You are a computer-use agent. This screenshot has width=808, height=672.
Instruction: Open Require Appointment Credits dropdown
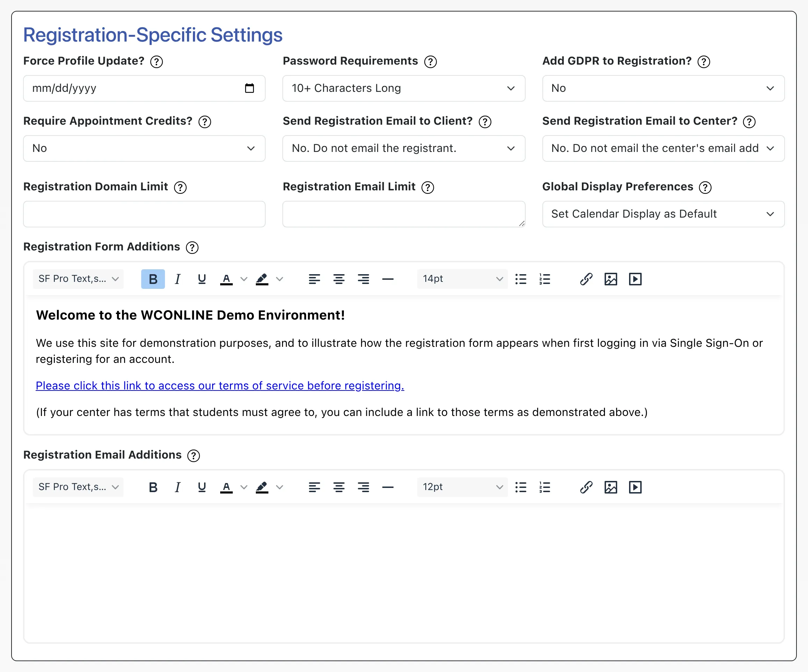(144, 148)
